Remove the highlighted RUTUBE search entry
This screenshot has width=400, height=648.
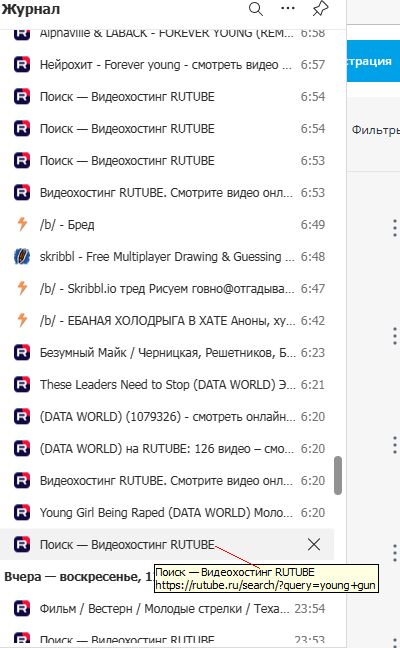coord(314,545)
